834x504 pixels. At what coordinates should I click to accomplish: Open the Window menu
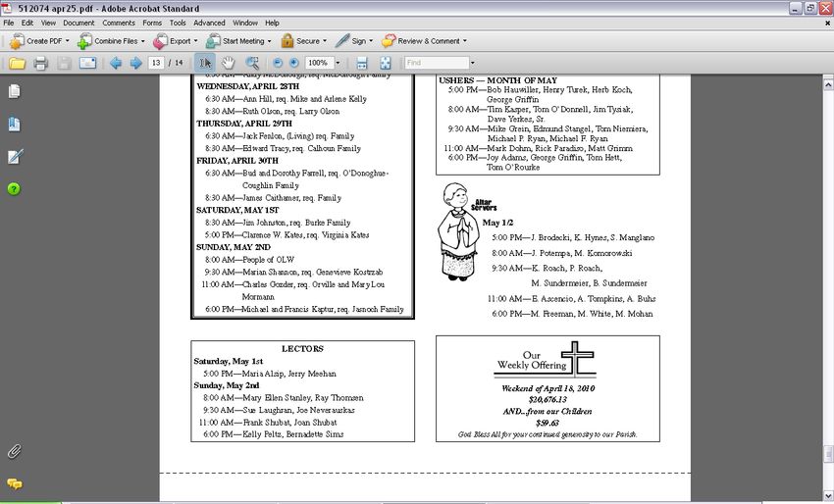pos(245,23)
